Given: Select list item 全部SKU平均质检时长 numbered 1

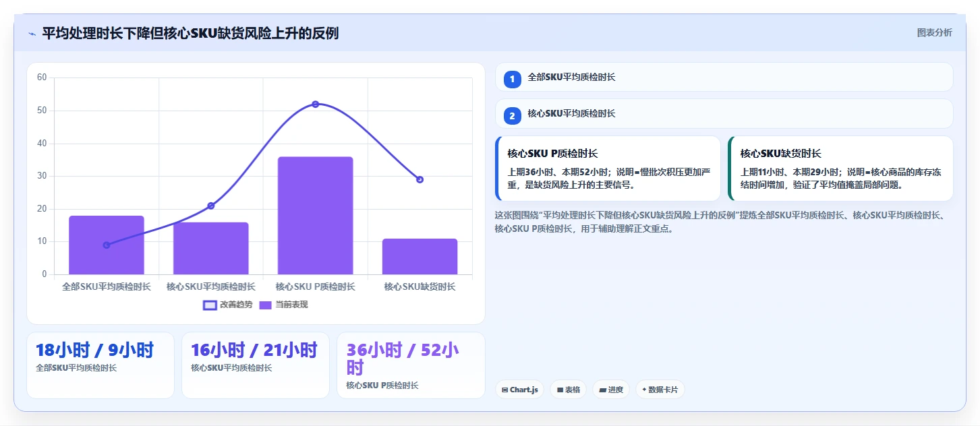Looking at the screenshot, I should click(x=724, y=77).
